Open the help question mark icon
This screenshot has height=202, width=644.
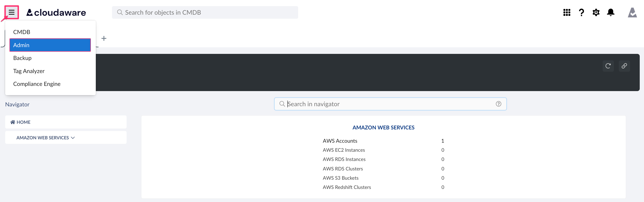coord(581,12)
